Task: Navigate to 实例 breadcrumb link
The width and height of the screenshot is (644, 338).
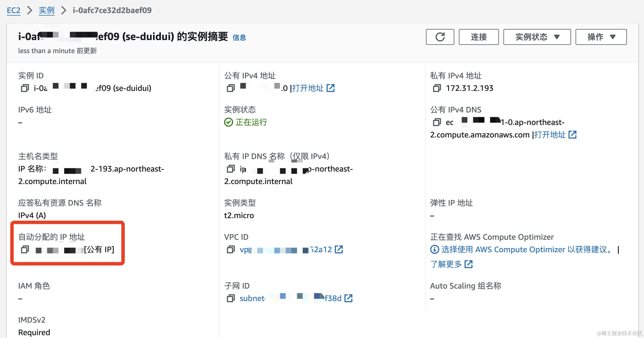Action: click(47, 11)
